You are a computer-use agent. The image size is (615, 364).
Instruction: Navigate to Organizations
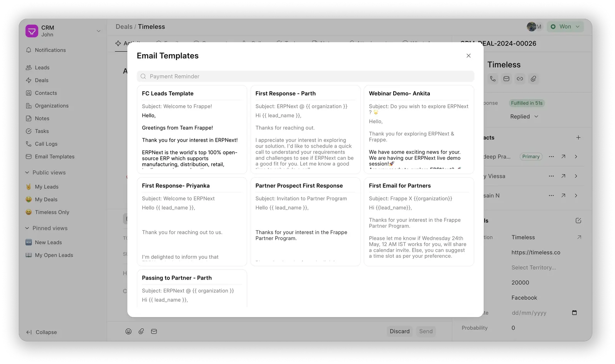coord(63,106)
